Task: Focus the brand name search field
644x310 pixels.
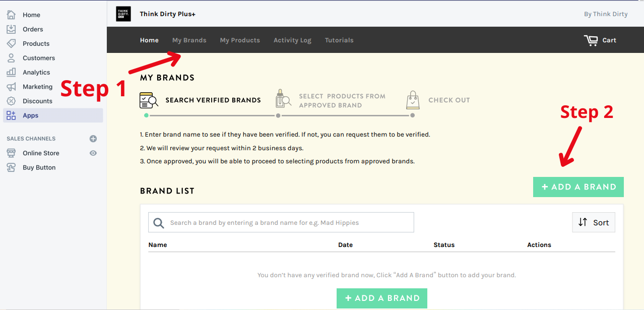Action: tap(281, 222)
